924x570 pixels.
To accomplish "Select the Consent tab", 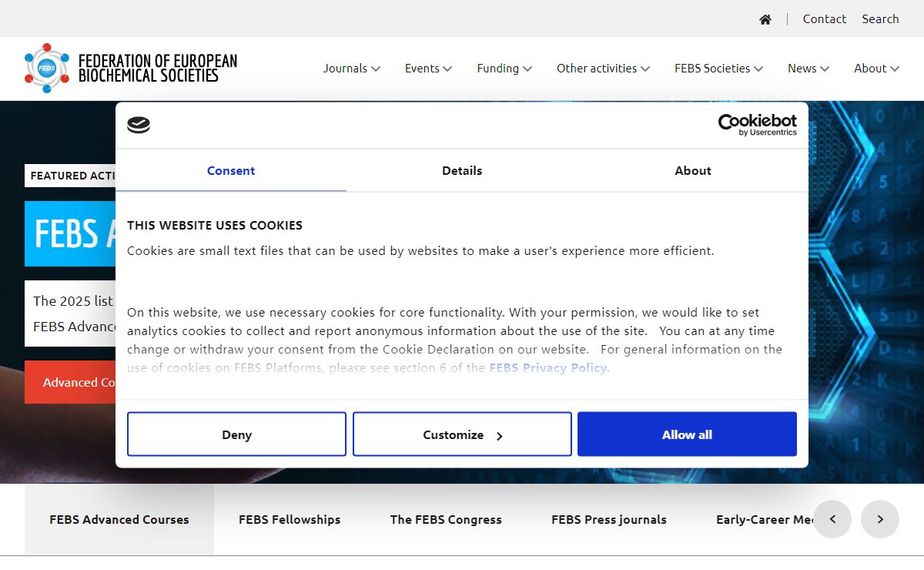I will coord(231,170).
